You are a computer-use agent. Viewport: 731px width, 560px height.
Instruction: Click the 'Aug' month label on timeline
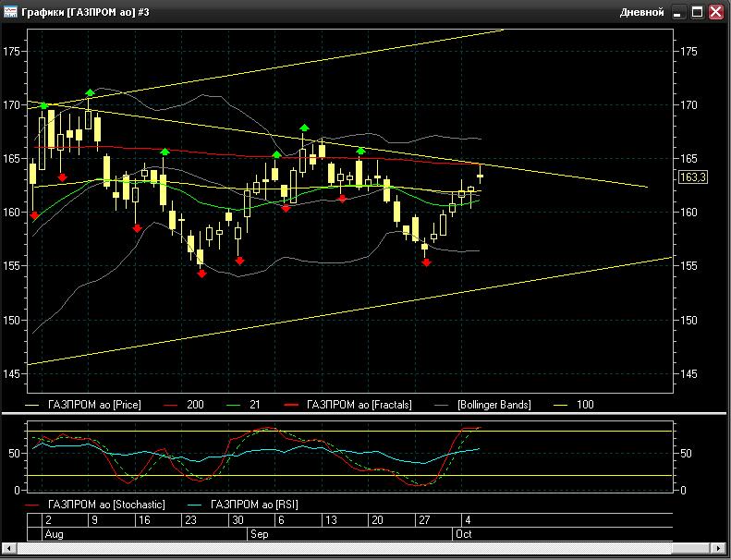(x=54, y=534)
